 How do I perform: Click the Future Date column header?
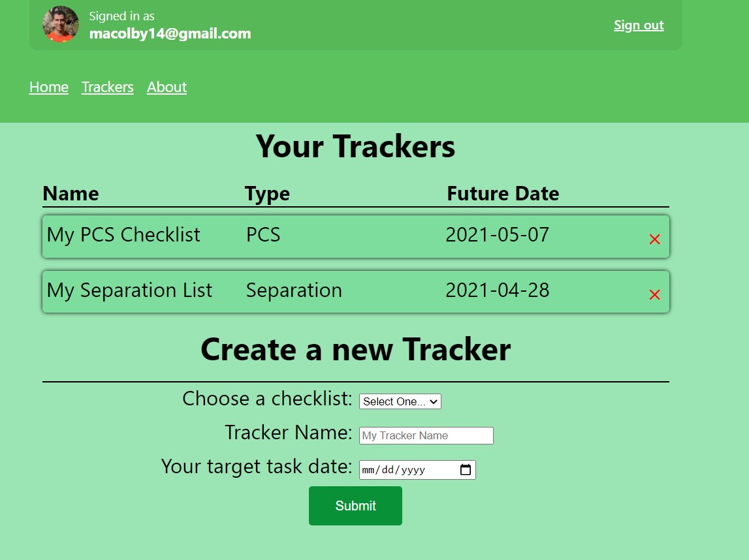coord(502,193)
